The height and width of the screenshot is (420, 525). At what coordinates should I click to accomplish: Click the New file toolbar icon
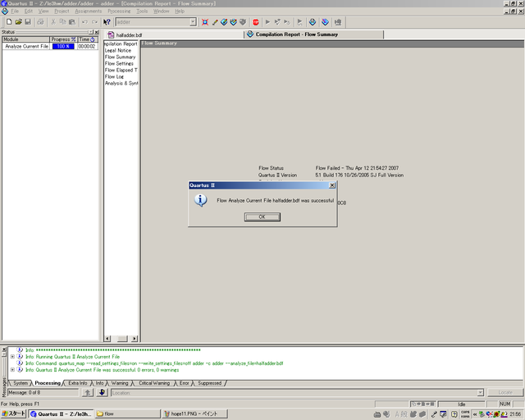coord(9,22)
